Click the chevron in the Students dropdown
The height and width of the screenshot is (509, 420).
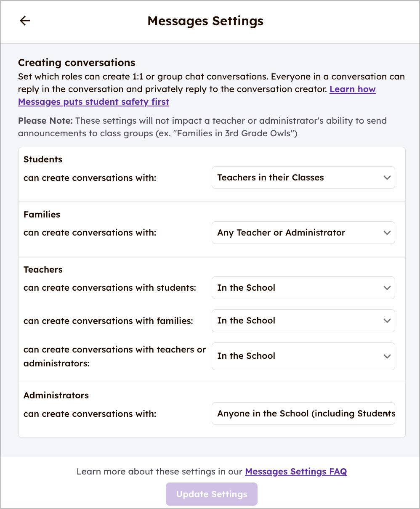387,178
